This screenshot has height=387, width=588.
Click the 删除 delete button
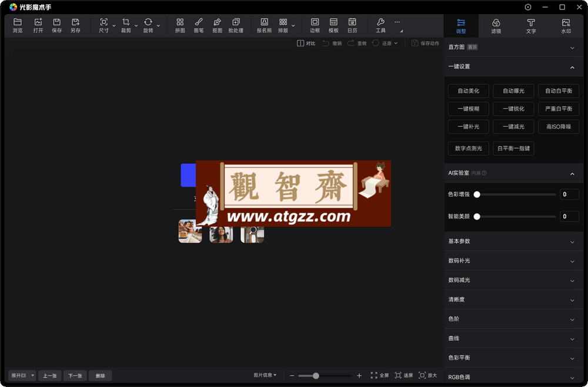point(101,375)
